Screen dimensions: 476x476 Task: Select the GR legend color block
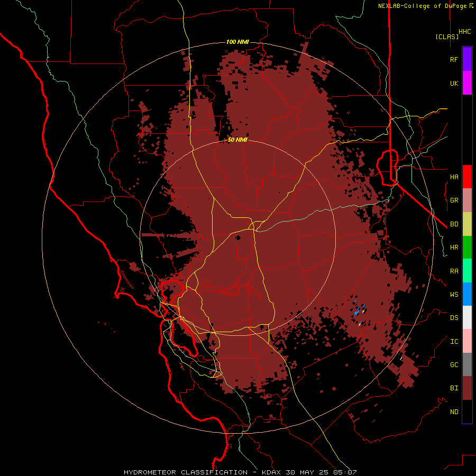[x=467, y=200]
